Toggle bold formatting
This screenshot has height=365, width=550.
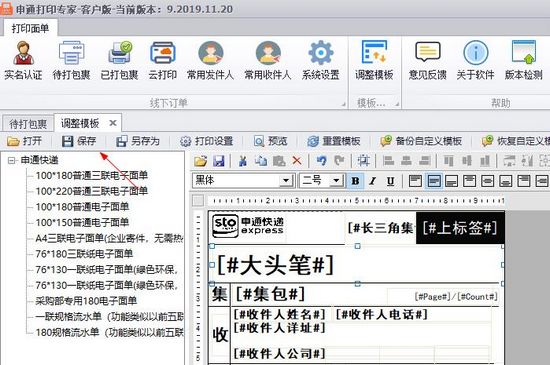pyautogui.click(x=355, y=181)
